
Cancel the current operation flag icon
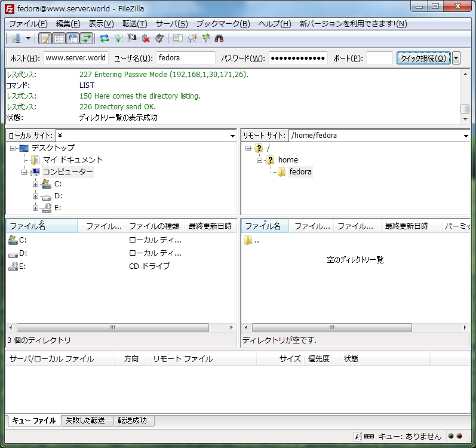click(132, 39)
